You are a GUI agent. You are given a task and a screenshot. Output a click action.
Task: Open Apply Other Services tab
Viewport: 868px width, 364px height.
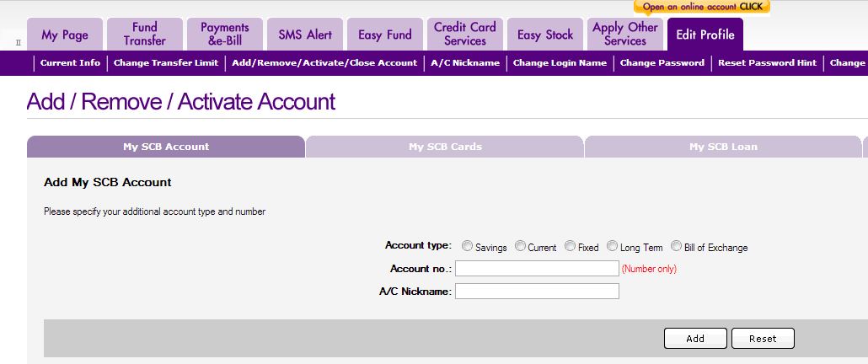[x=625, y=35]
